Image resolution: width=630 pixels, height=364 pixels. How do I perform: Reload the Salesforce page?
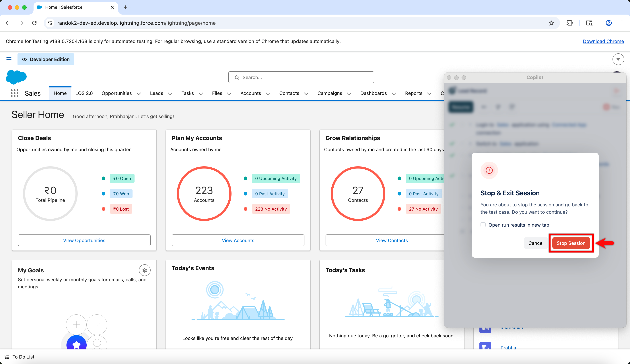pyautogui.click(x=34, y=23)
